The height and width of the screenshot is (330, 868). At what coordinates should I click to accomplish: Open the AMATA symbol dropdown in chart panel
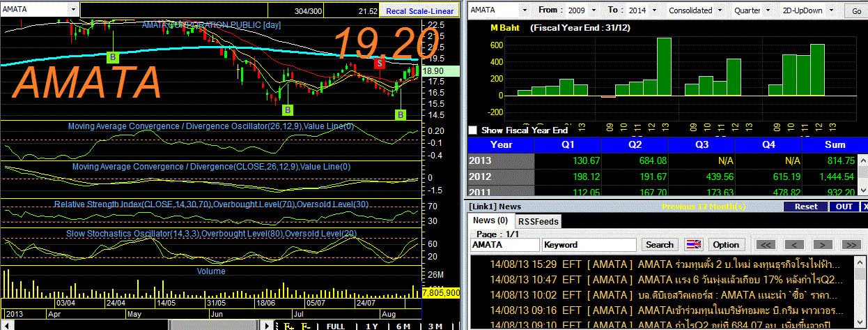[x=73, y=9]
